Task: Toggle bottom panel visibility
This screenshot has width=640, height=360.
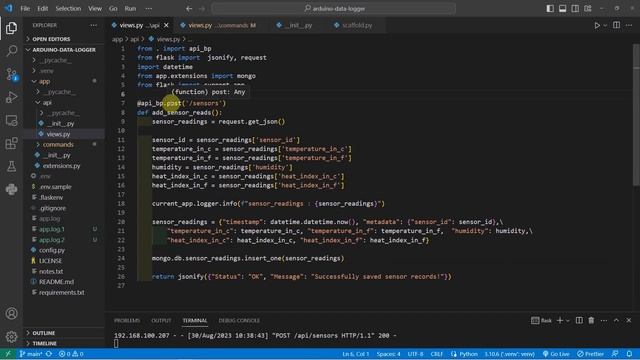Action: 562,9
